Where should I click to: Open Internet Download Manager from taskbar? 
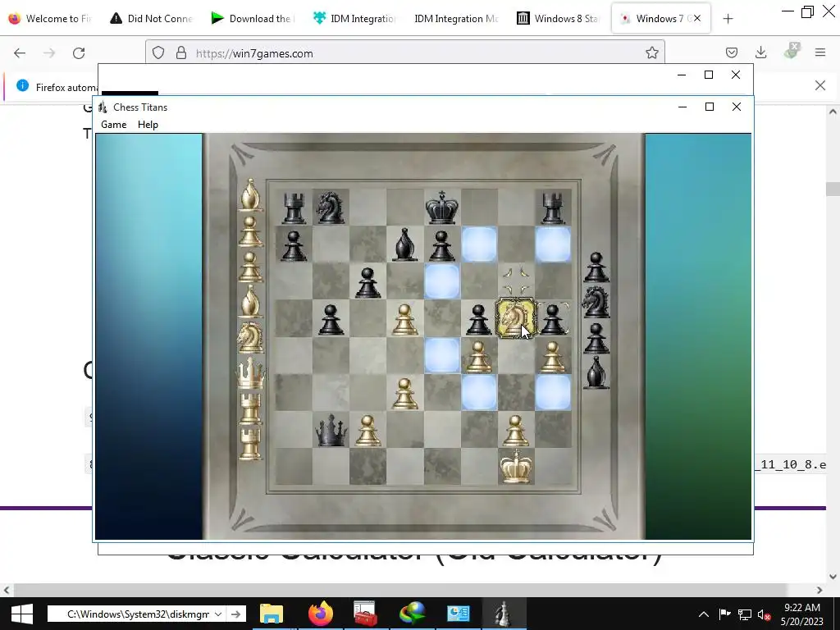pos(412,614)
